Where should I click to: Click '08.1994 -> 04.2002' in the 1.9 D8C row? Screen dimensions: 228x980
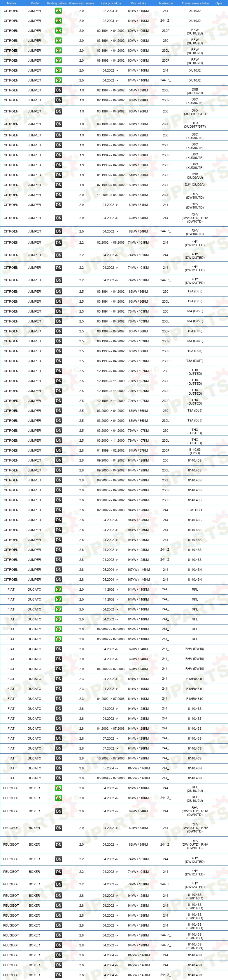click(111, 155)
